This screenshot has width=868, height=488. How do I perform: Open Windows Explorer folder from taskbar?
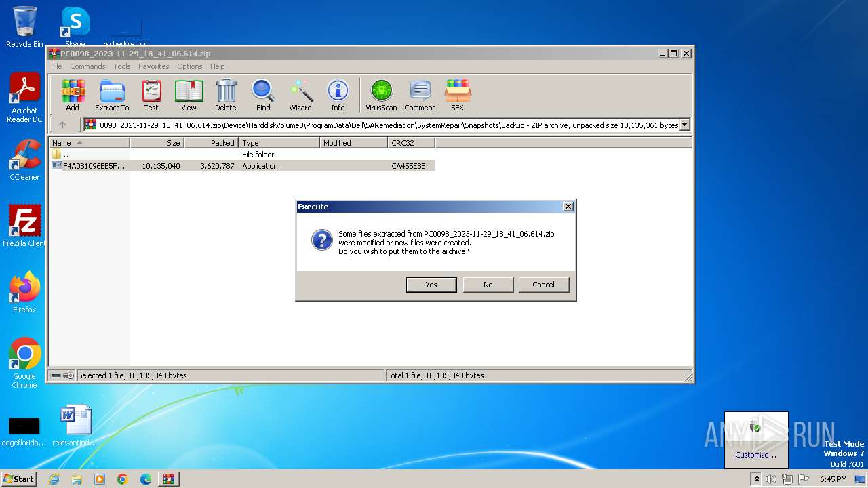click(x=77, y=479)
